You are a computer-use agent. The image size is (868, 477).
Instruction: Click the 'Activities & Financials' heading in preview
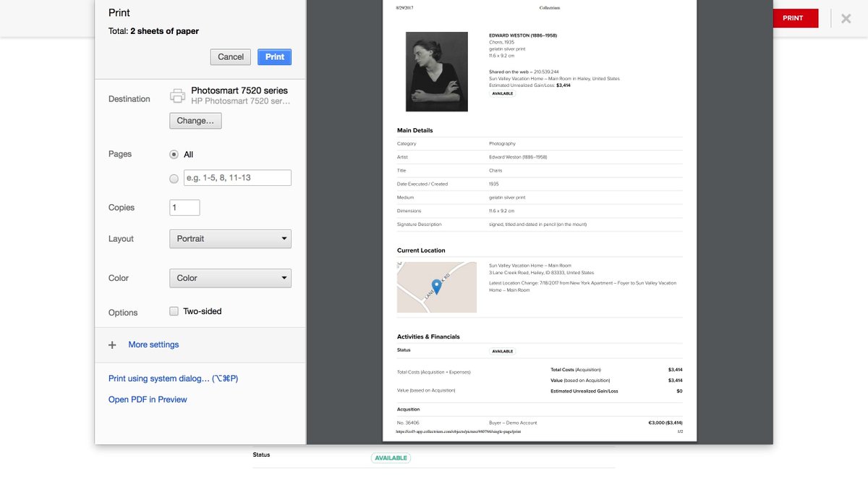428,337
